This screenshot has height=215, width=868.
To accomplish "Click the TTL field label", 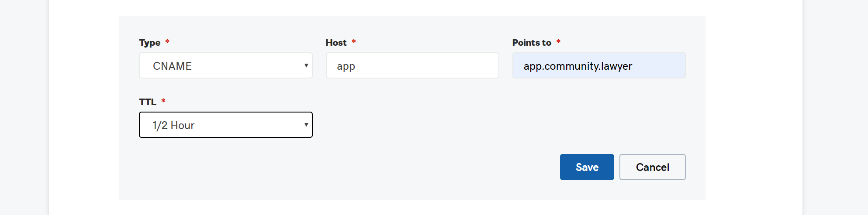I will (148, 102).
